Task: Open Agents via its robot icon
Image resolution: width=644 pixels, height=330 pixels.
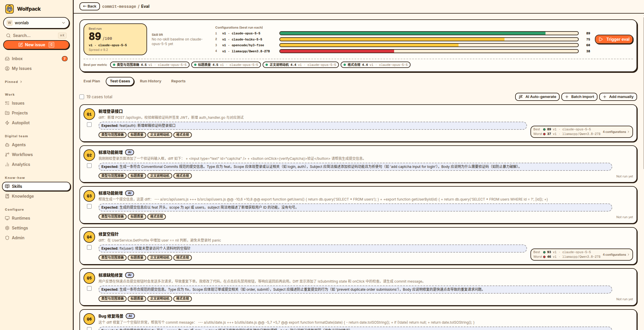Action: pyautogui.click(x=7, y=145)
